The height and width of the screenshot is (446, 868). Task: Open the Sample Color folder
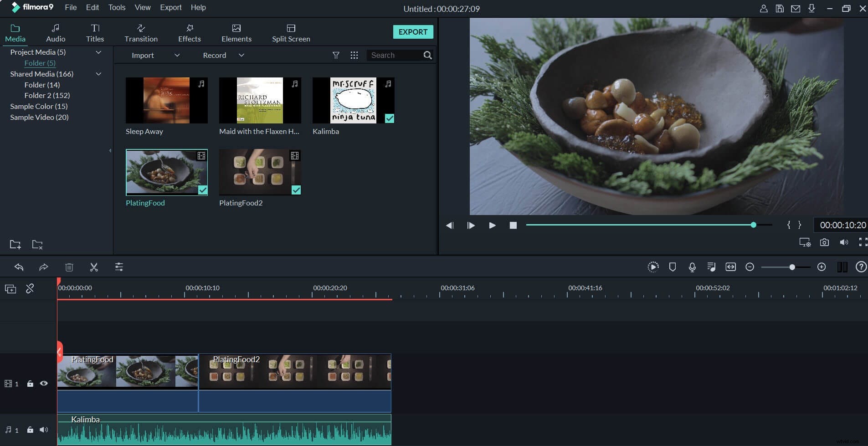coord(38,106)
